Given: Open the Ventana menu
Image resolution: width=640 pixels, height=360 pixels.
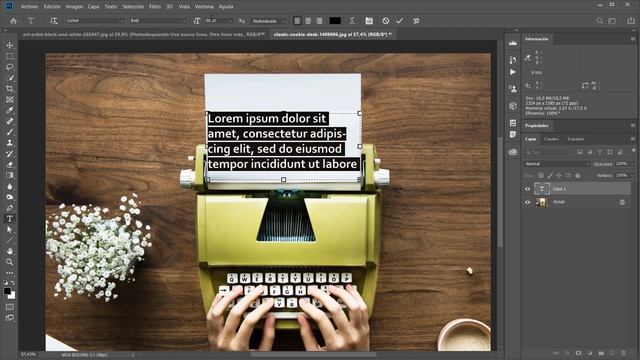Looking at the screenshot, I should pyautogui.click(x=204, y=7).
